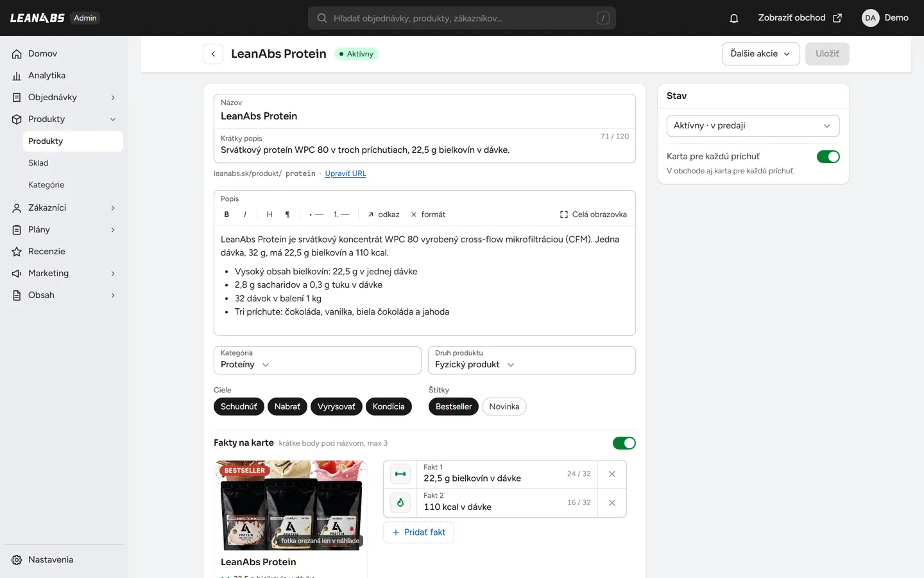Open Domov in the sidebar

click(x=64, y=54)
